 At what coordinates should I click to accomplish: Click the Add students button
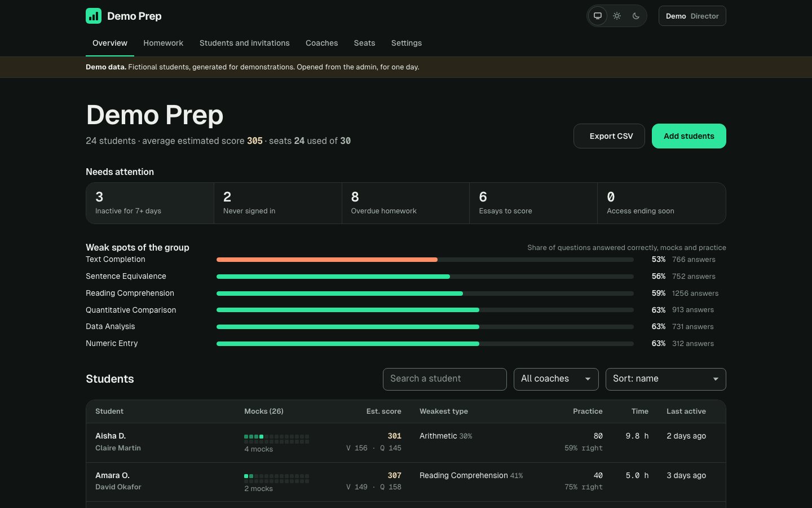coord(689,136)
